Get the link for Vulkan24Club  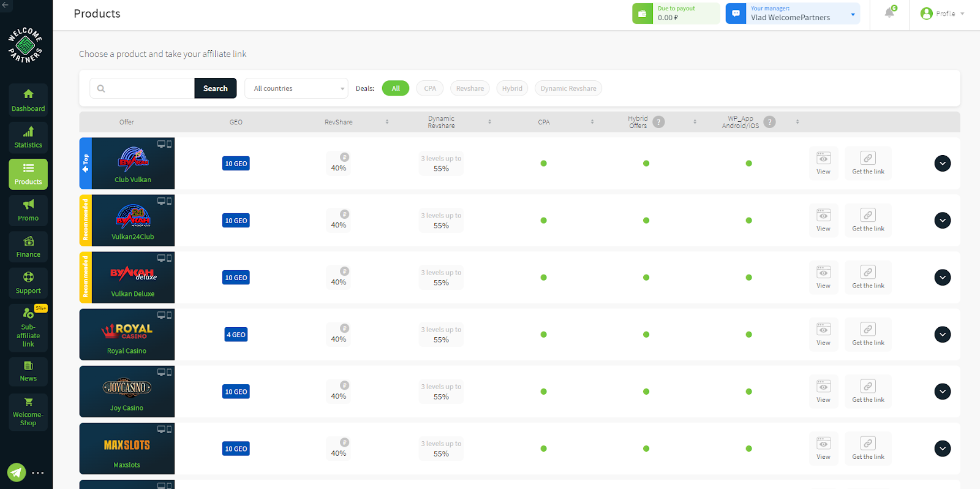[x=868, y=220]
